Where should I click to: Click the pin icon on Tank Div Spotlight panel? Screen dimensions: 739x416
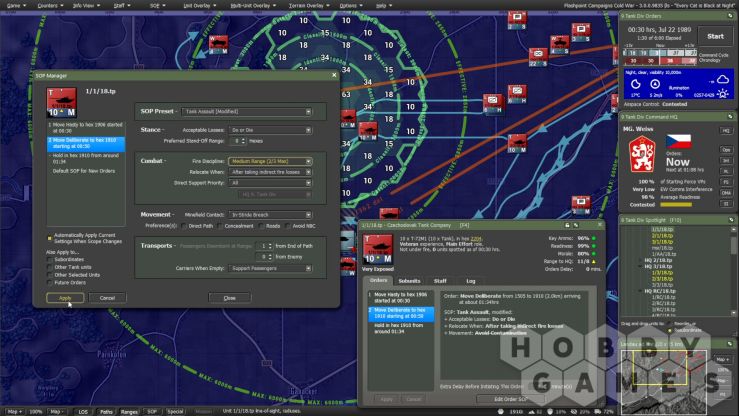click(731, 220)
